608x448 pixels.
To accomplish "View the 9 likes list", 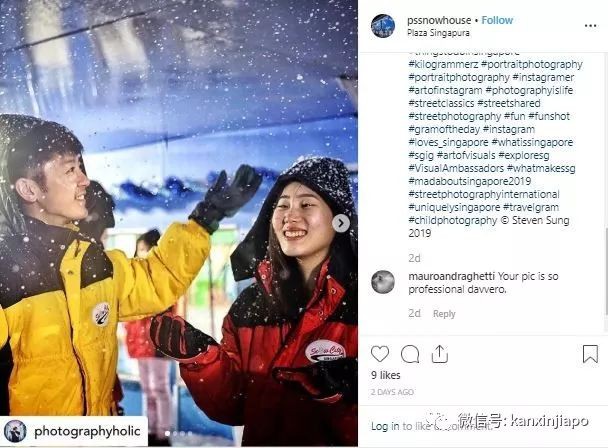I will point(386,375).
